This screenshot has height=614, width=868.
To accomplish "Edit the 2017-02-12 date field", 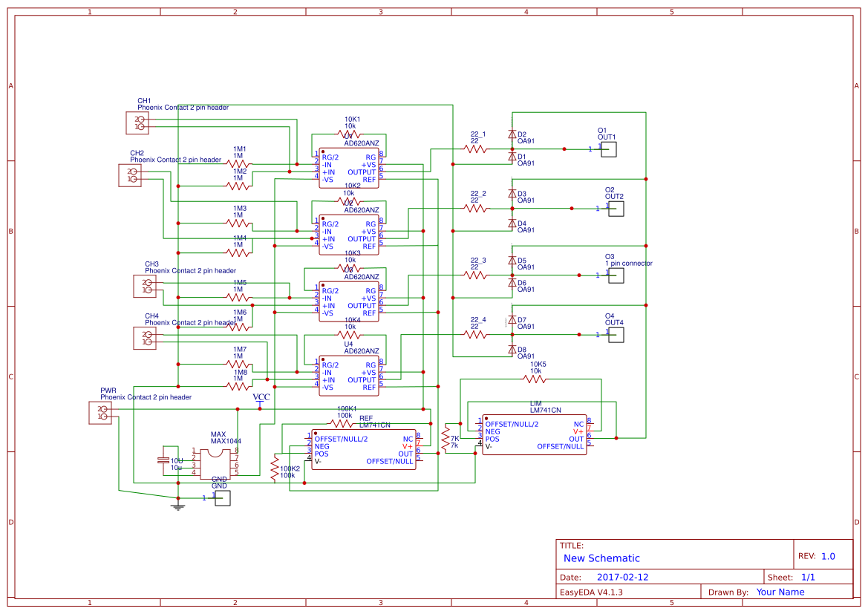I will [x=624, y=576].
